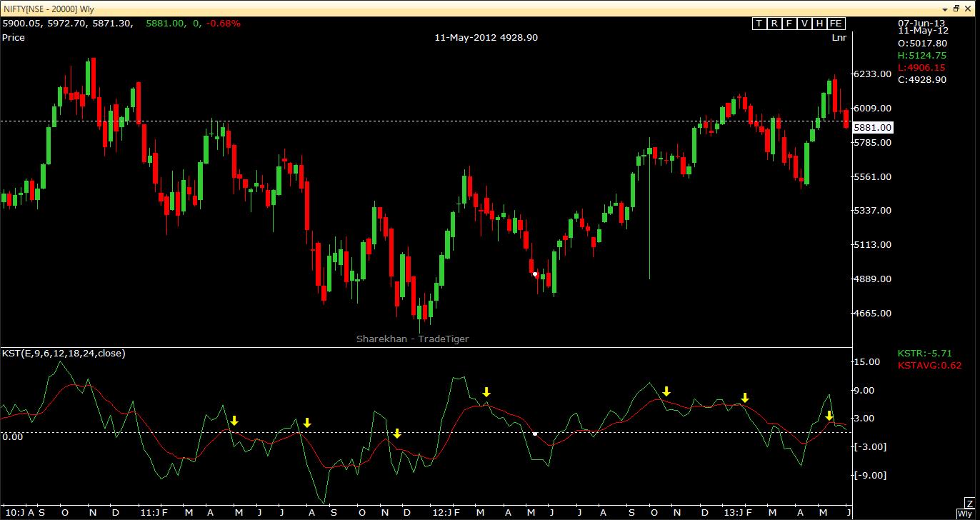Toggle the Lnr linear scale label
This screenshot has height=520, width=980.
[x=839, y=37]
